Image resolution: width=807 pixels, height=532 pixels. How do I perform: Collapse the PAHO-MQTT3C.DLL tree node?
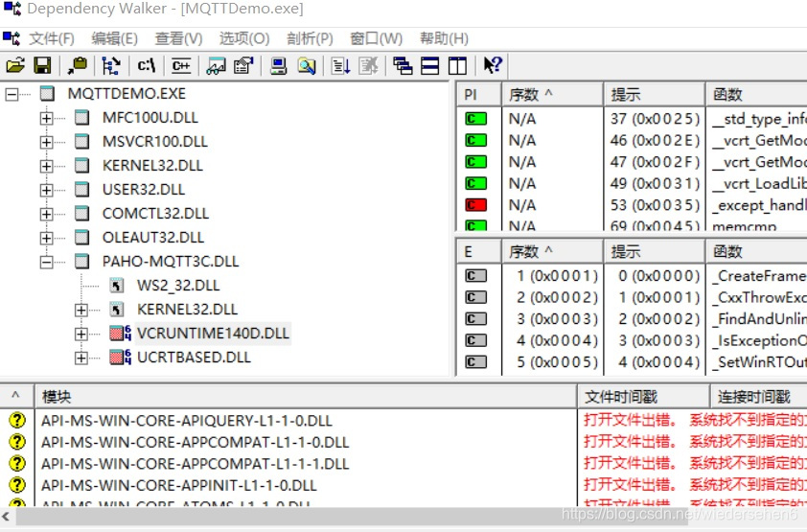click(46, 262)
